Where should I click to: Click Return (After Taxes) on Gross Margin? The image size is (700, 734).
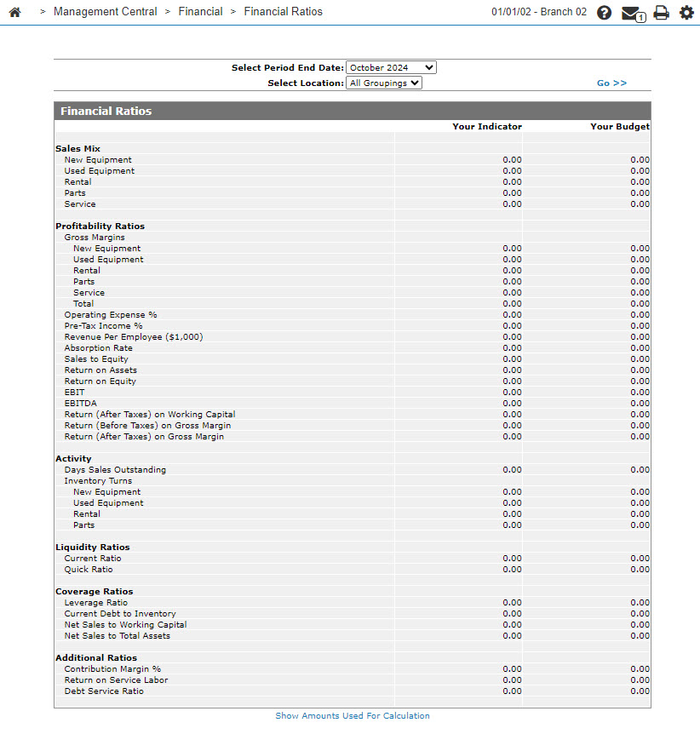point(144,437)
